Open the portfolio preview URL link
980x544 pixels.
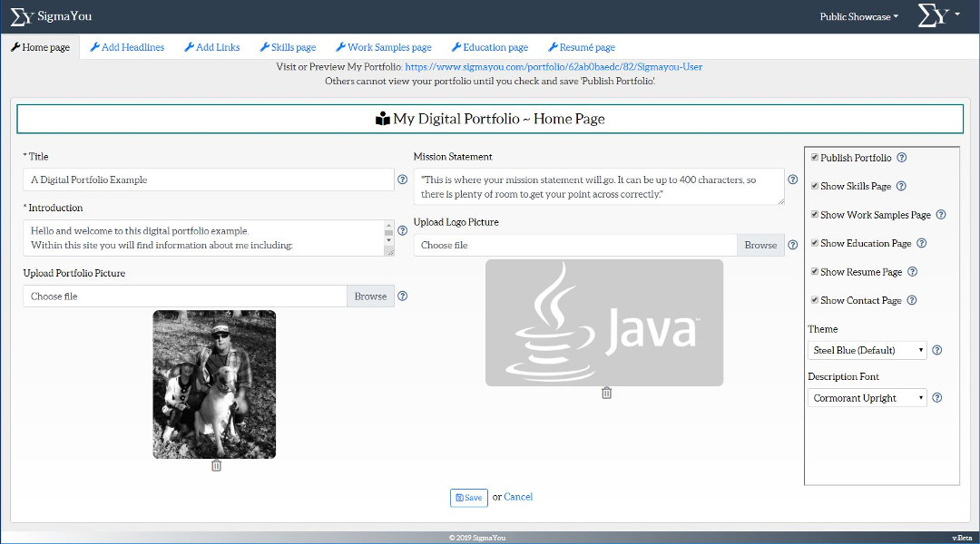[554, 67]
